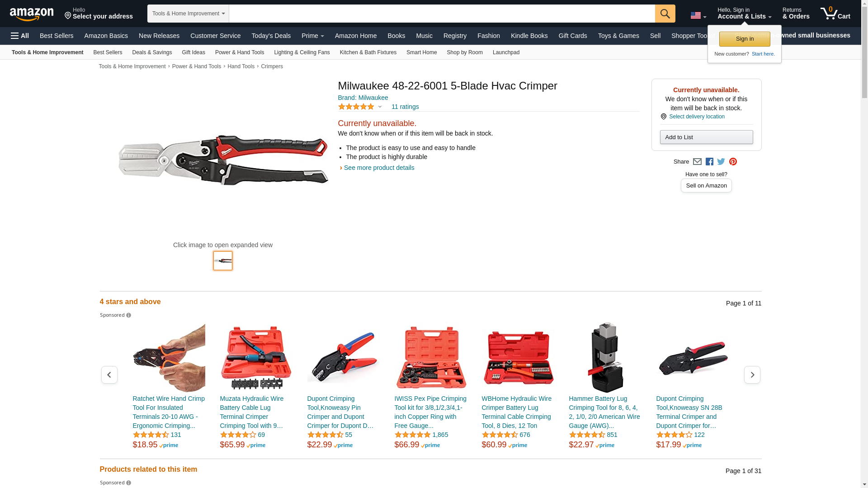The height and width of the screenshot is (488, 868).
Task: Open the All hamburger menu
Action: click(x=20, y=36)
